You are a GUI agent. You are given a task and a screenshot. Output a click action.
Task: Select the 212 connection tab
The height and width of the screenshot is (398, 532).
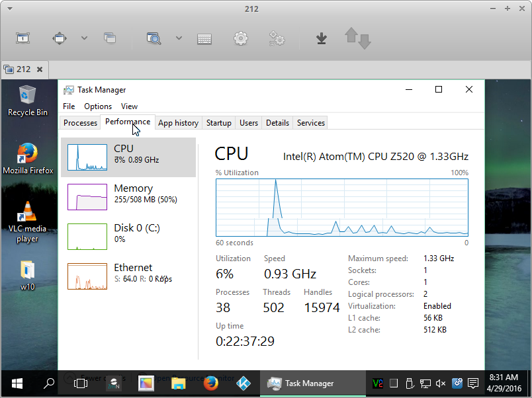coord(25,69)
